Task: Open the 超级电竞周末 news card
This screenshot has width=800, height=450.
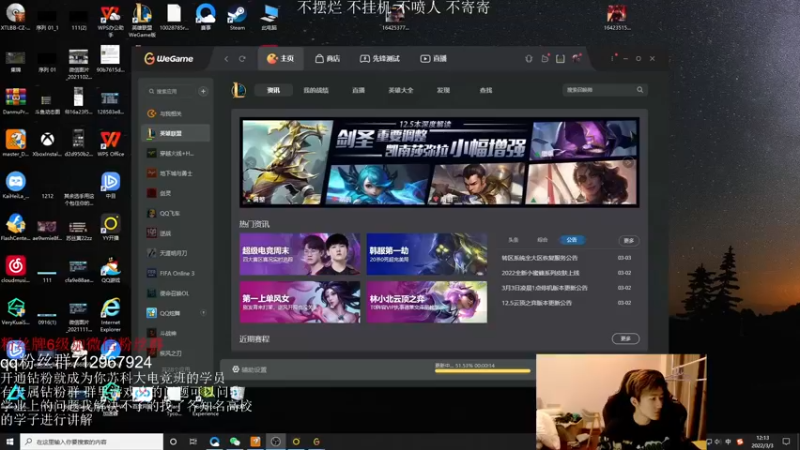Action: [x=300, y=254]
